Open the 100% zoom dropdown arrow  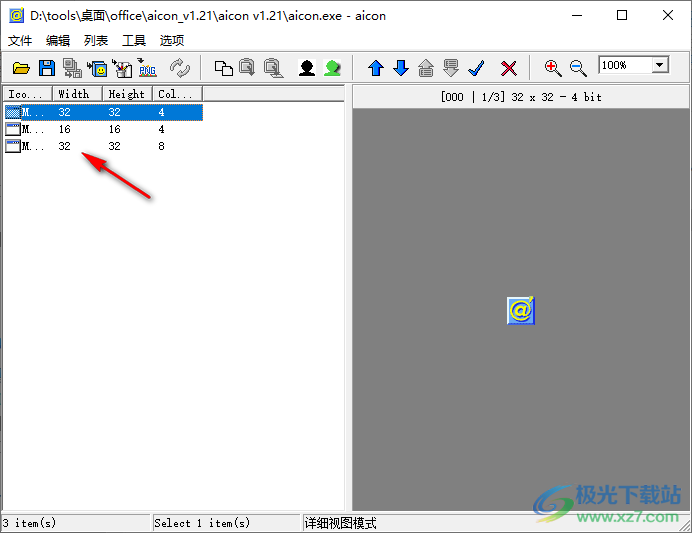coord(660,65)
